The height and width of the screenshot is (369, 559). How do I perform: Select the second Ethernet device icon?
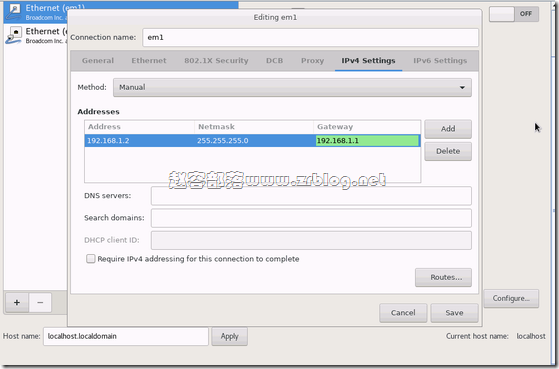point(14,35)
